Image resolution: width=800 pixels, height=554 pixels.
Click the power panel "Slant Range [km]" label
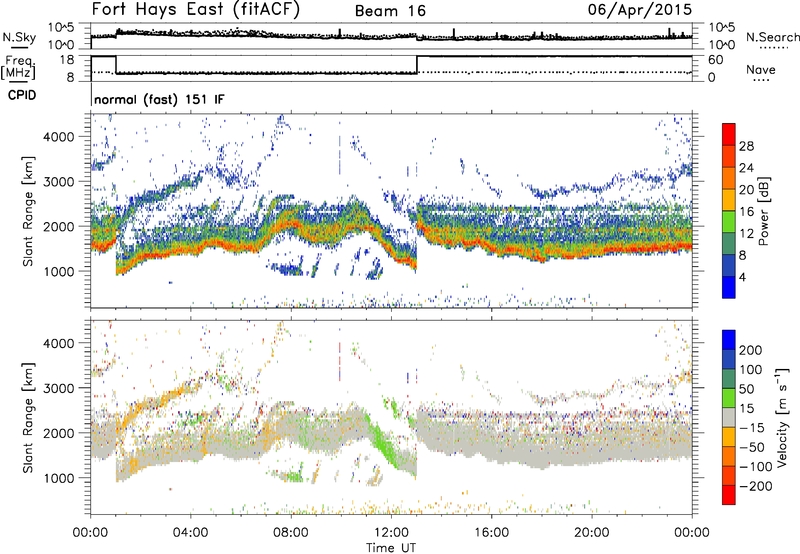(28, 211)
